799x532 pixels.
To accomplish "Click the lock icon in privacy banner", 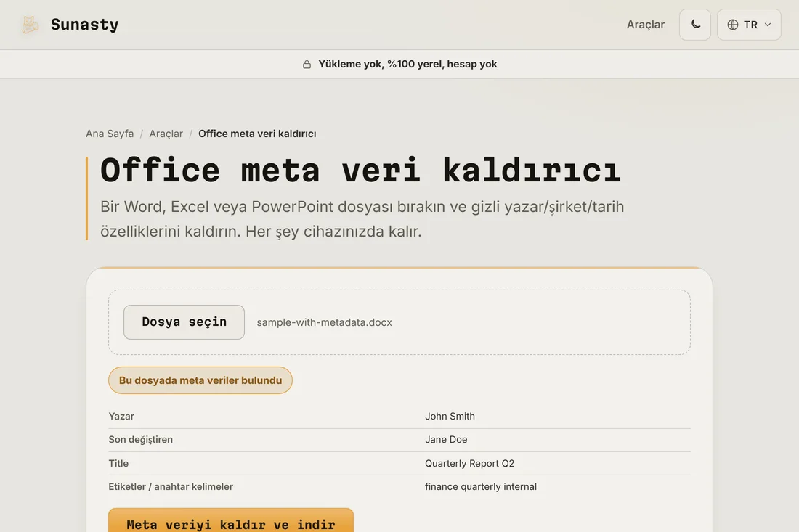I will (x=307, y=64).
